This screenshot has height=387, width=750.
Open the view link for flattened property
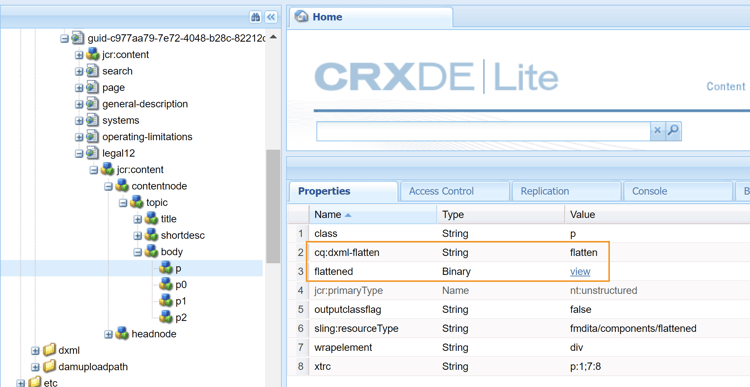580,271
